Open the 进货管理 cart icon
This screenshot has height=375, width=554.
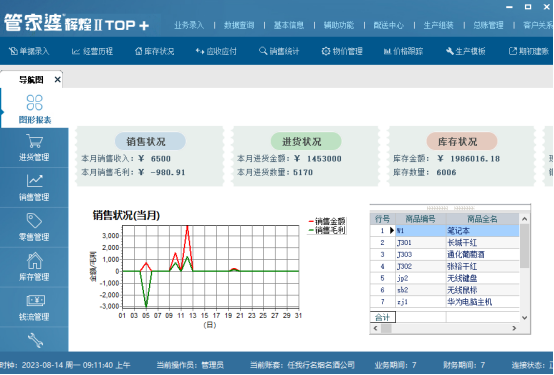[34, 141]
